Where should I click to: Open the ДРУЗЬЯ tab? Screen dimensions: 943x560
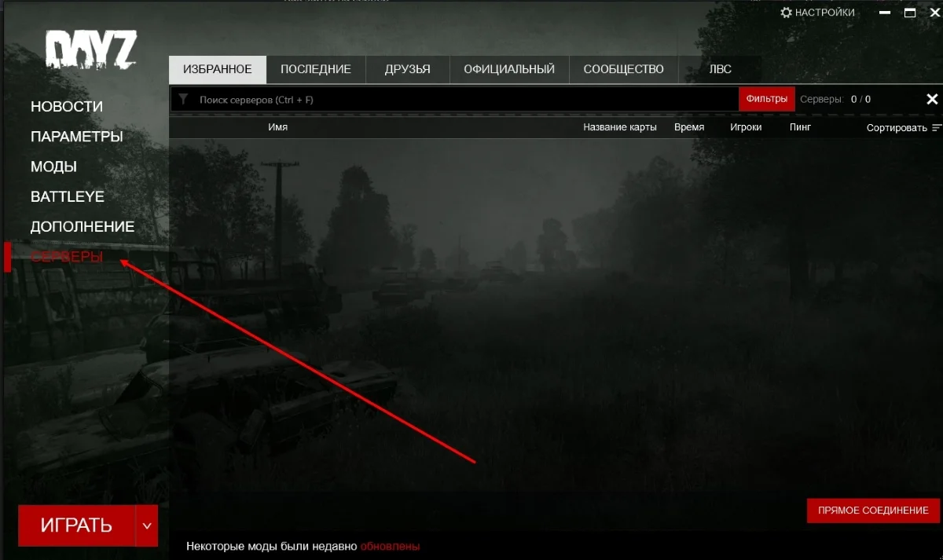[x=408, y=69]
